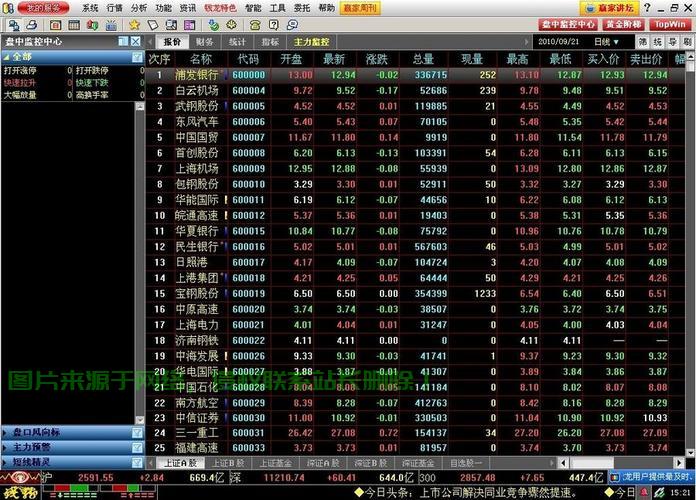Image resolution: width=696 pixels, height=500 pixels.
Task: Open the 系统 menu
Action: [x=90, y=8]
